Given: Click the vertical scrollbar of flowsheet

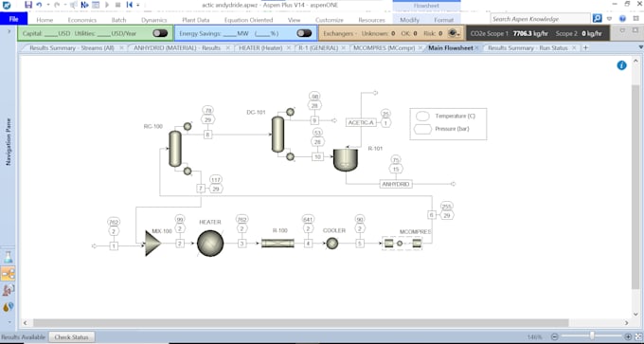Looking at the screenshot, I should coord(635,186).
